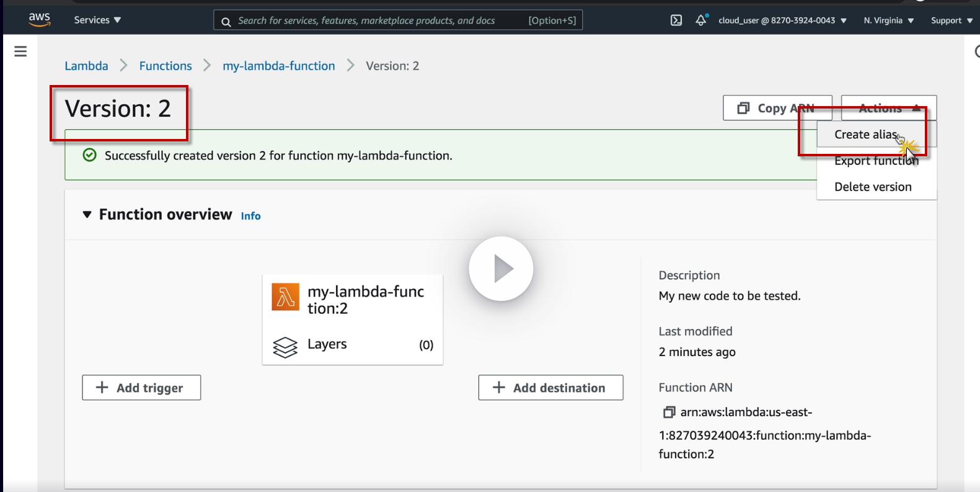
Task: Click the AWS logo home icon
Action: click(x=39, y=20)
